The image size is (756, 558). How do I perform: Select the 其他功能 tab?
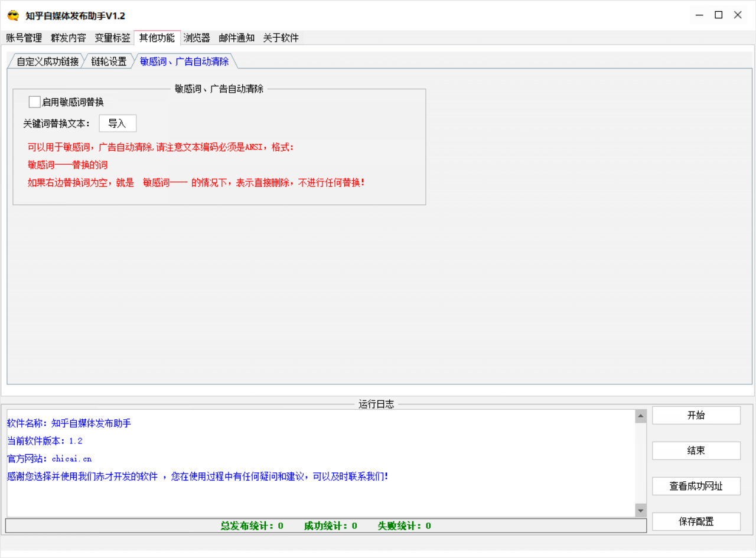[x=157, y=38]
